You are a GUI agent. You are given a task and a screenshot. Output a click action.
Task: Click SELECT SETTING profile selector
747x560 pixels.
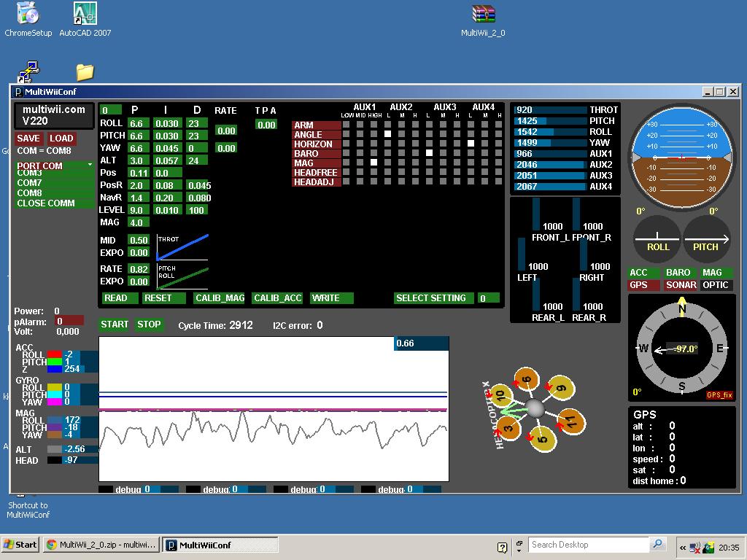pyautogui.click(x=431, y=298)
